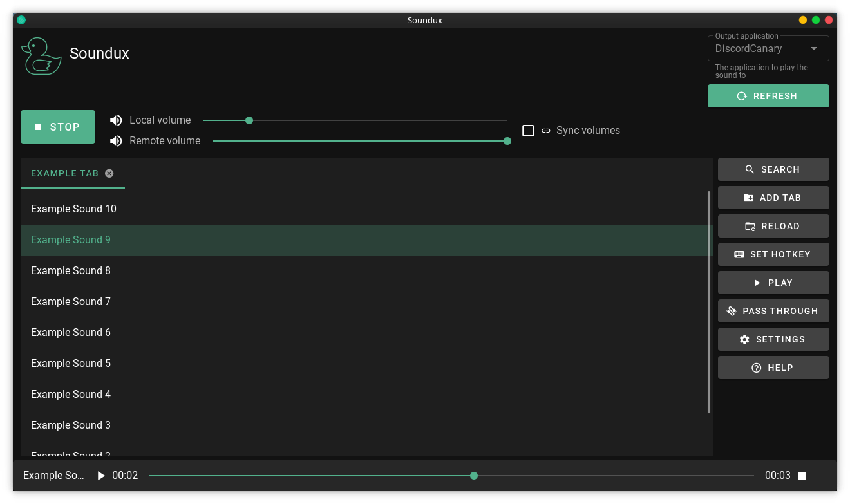Click the PASS THROUGH button
This screenshot has height=504, width=850.
(x=773, y=311)
